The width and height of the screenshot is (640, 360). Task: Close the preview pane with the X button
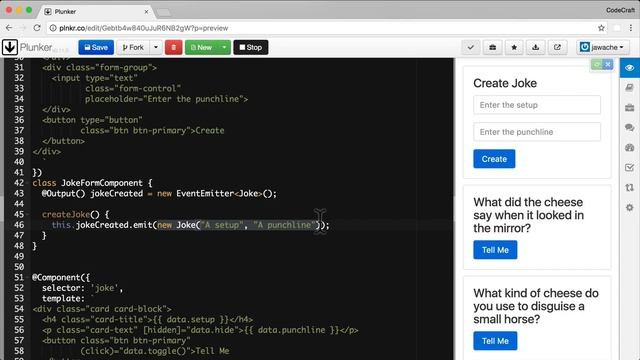(x=608, y=64)
